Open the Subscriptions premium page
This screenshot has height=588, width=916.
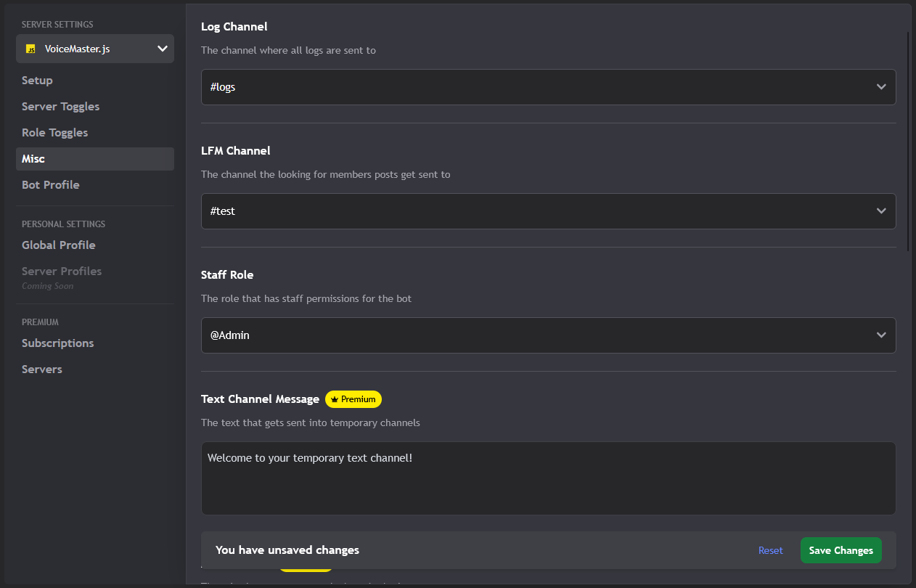pyautogui.click(x=57, y=343)
